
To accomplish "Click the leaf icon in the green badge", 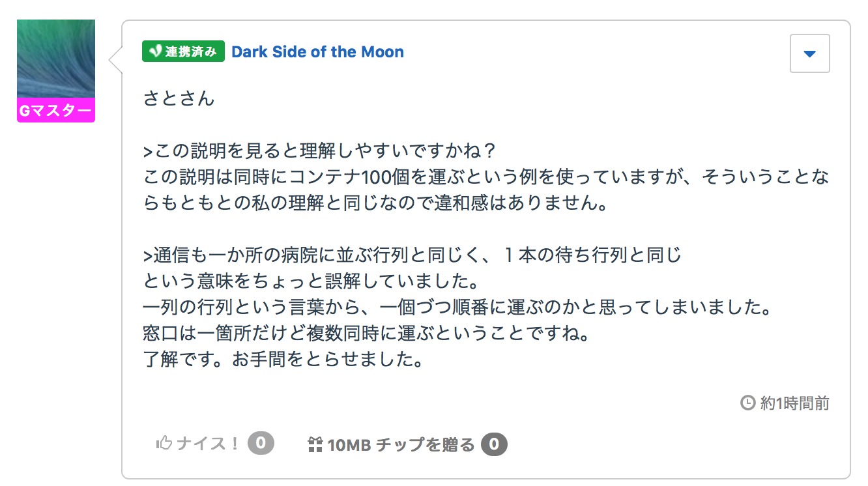I will pos(154,51).
